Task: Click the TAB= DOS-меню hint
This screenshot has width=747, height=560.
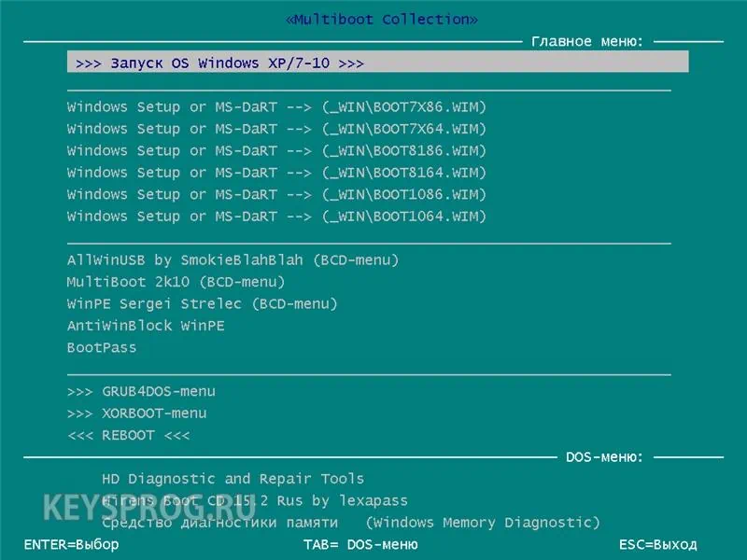Action: coord(360,544)
